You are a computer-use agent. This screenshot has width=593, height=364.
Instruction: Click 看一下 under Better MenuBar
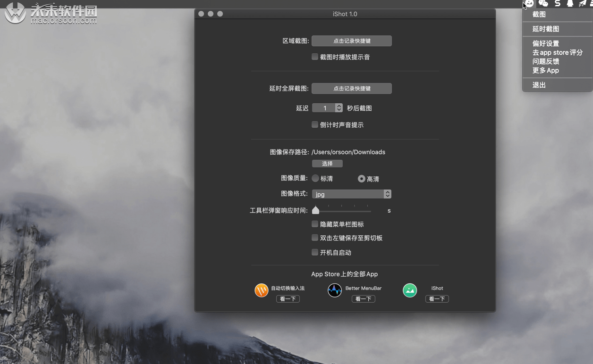click(363, 298)
